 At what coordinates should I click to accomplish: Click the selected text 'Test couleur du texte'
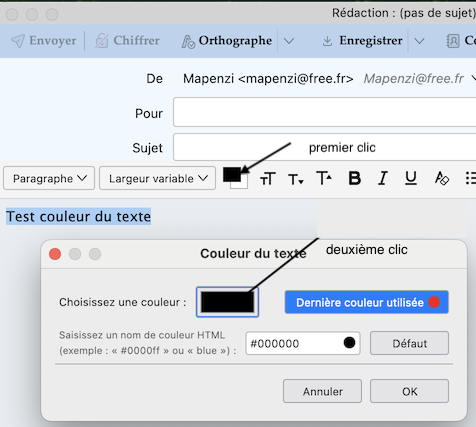tap(79, 216)
